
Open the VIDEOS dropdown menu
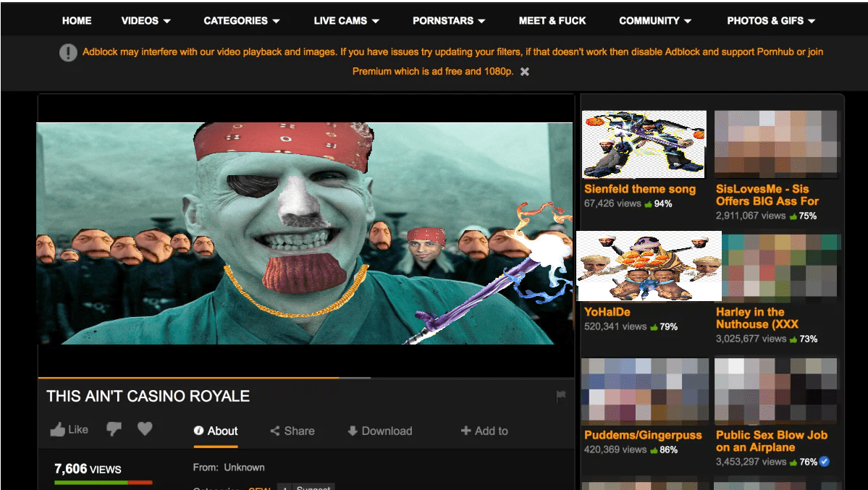click(146, 20)
